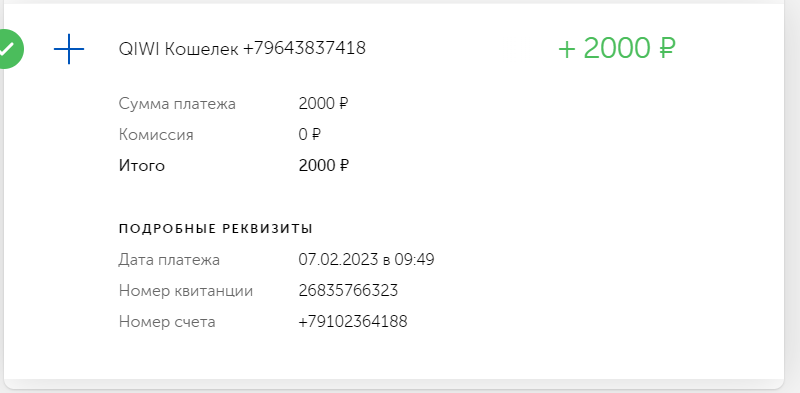Click the Номер квитанции label

(x=186, y=291)
